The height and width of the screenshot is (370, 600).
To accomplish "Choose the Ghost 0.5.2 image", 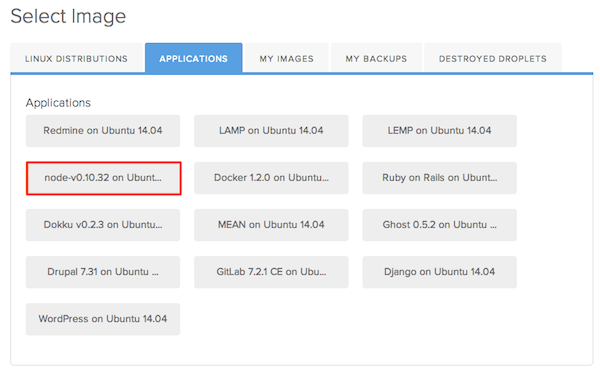I will pyautogui.click(x=440, y=225).
